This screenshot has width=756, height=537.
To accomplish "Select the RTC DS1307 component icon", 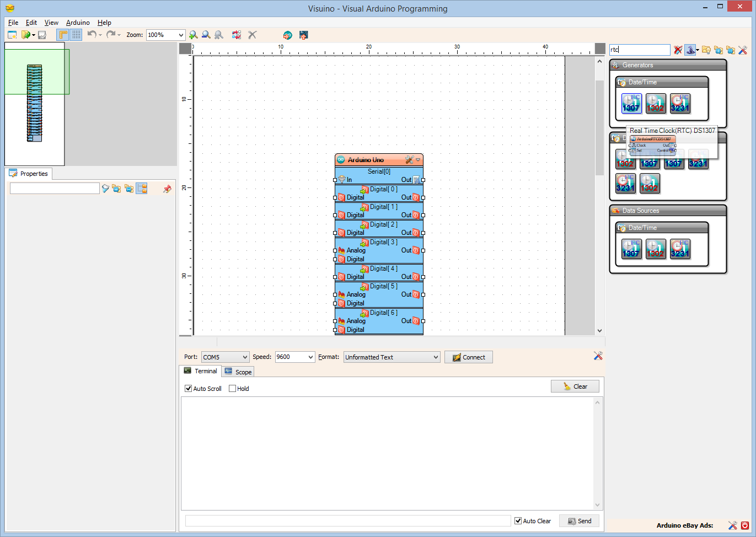I will [x=631, y=103].
